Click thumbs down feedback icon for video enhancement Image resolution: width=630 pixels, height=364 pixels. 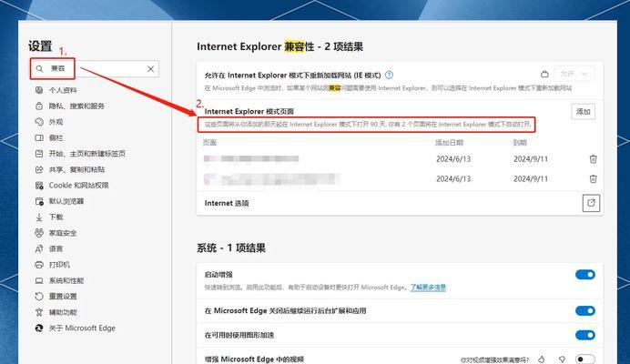[562, 359]
